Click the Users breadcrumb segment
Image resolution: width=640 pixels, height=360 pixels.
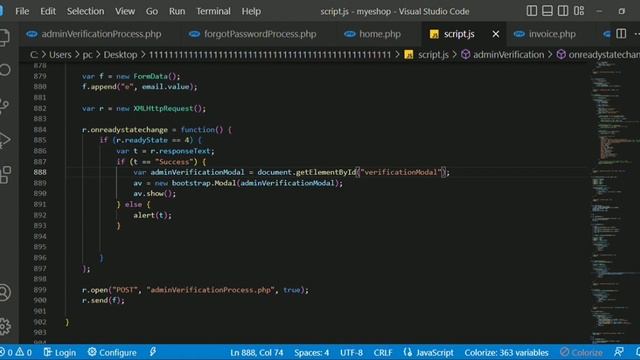pos(60,55)
